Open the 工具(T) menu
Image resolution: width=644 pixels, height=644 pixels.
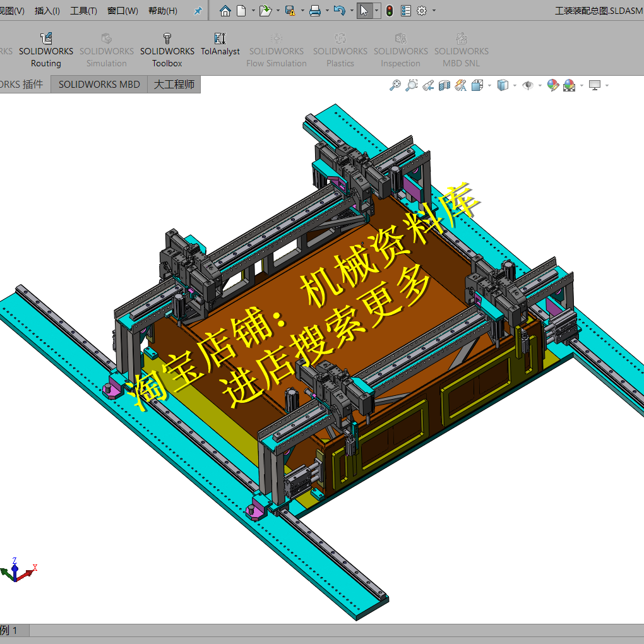coord(83,10)
